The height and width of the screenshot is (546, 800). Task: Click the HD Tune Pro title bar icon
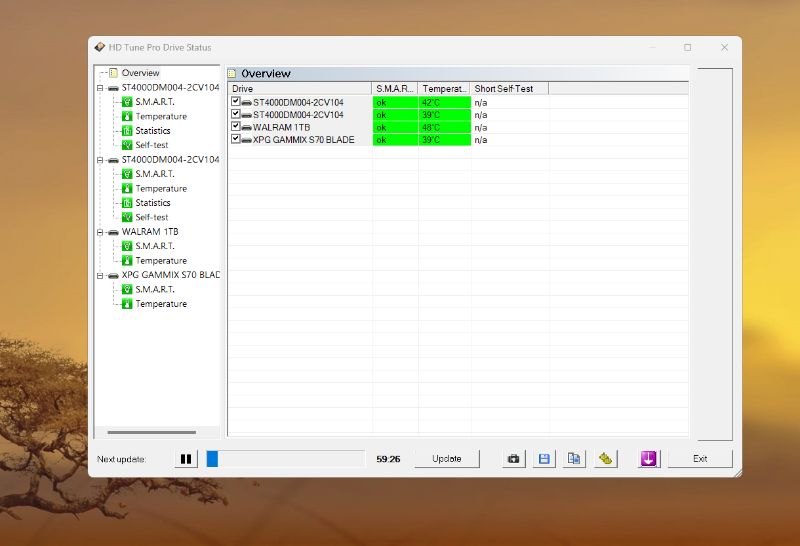[99, 47]
